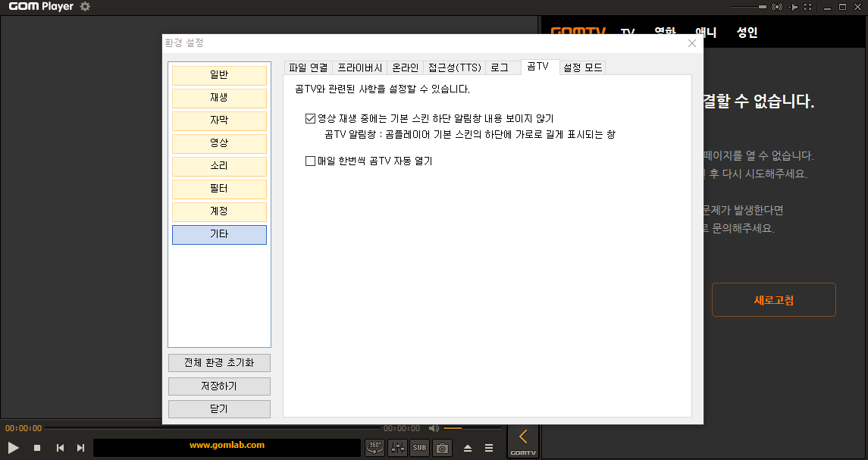Screen dimensions: 868x460
Task: Switch to the 설정 모드 tab
Action: click(x=581, y=67)
